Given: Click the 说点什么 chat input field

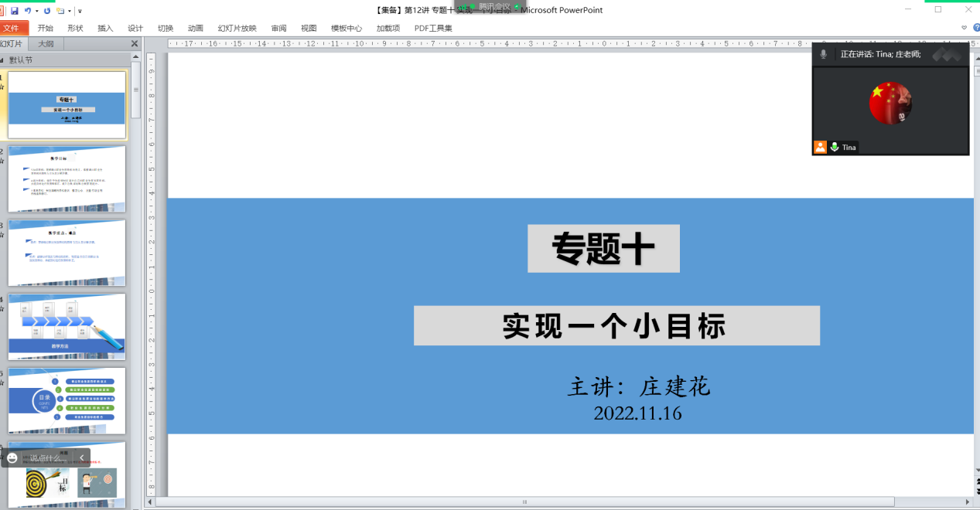Looking at the screenshot, I should tap(48, 457).
